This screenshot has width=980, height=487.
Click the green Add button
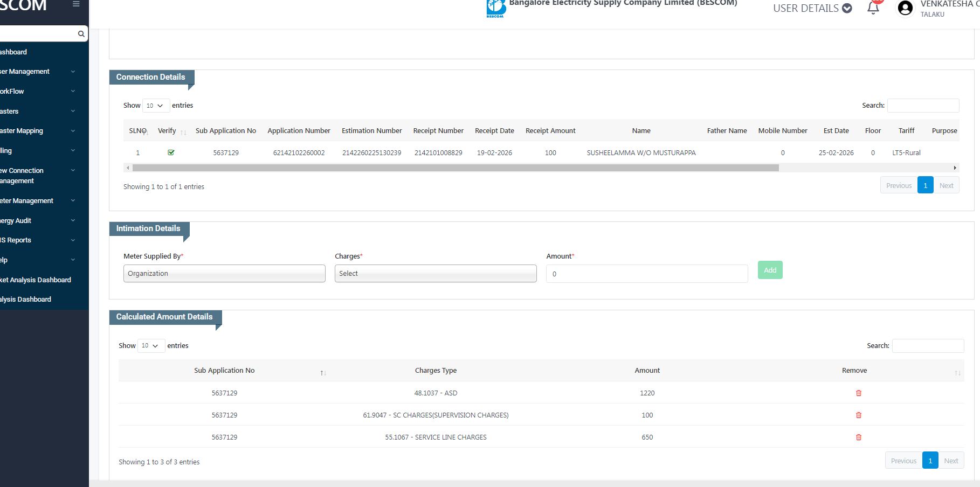[770, 270]
